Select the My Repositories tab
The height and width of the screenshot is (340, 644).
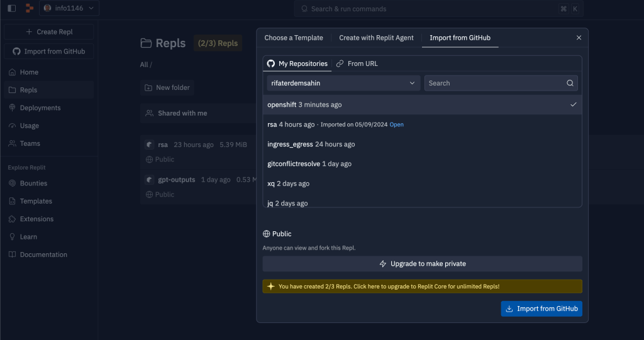click(297, 63)
